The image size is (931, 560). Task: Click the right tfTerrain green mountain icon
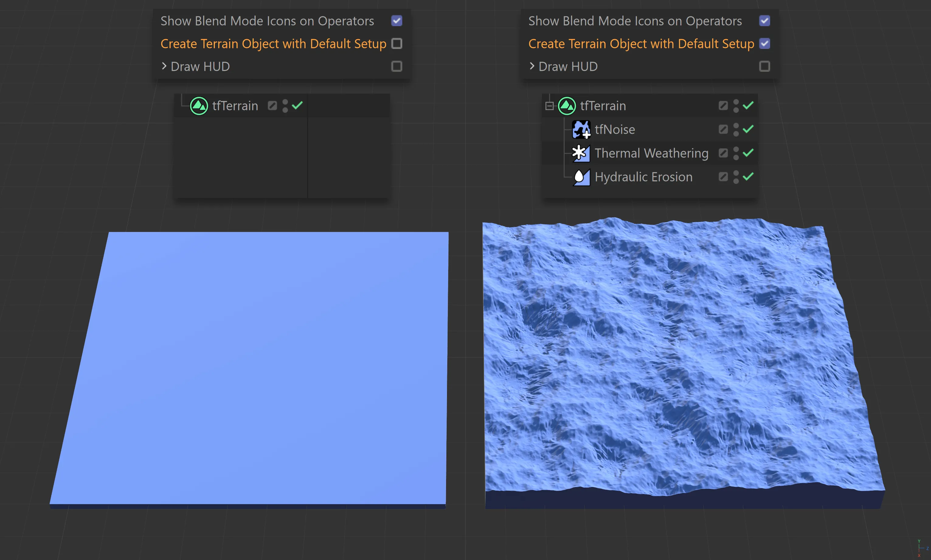[566, 106]
